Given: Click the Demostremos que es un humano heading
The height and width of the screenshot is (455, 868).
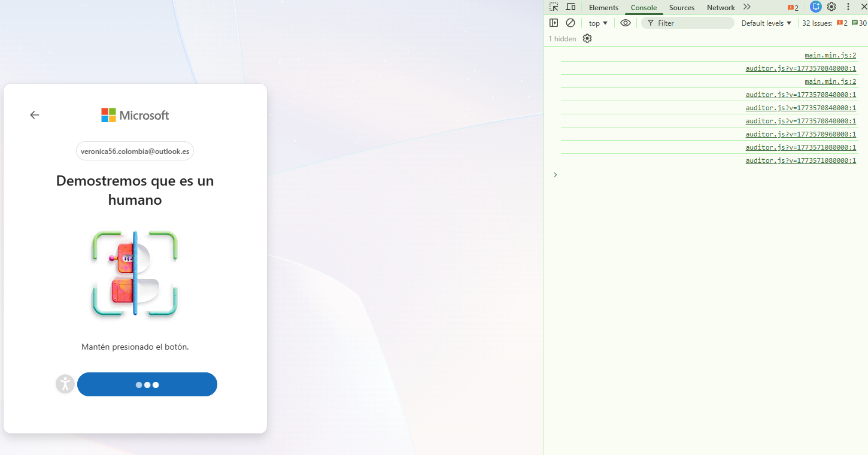Looking at the screenshot, I should pyautogui.click(x=135, y=190).
